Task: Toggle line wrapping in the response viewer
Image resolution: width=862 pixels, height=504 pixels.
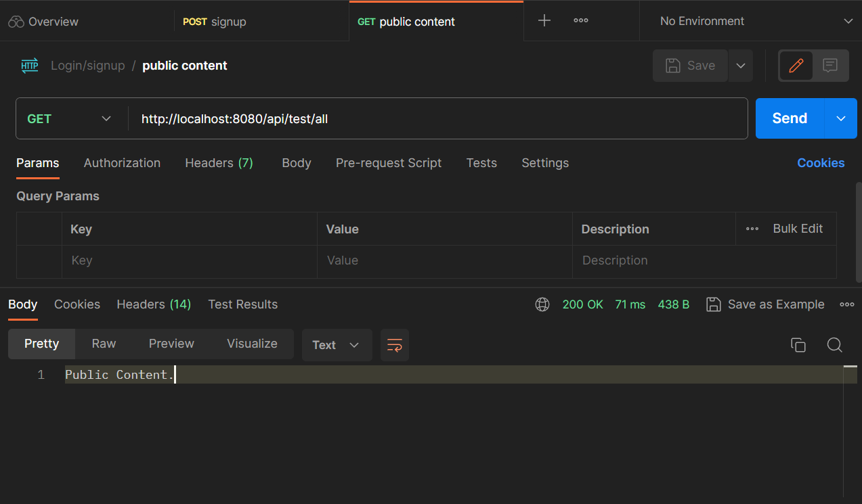Action: pyautogui.click(x=394, y=345)
